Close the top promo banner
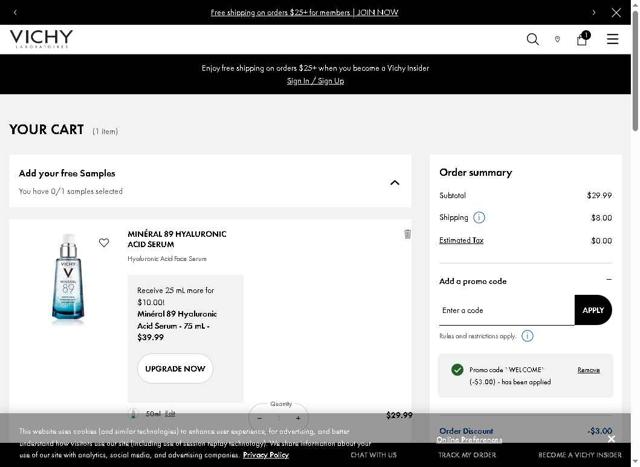Image resolution: width=640 pixels, height=467 pixels. point(616,13)
